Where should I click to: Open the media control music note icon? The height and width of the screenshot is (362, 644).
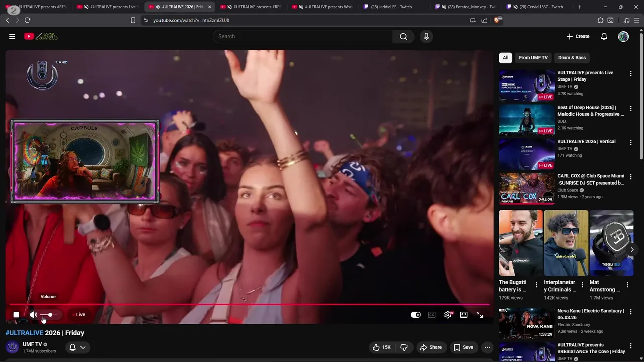626,20
